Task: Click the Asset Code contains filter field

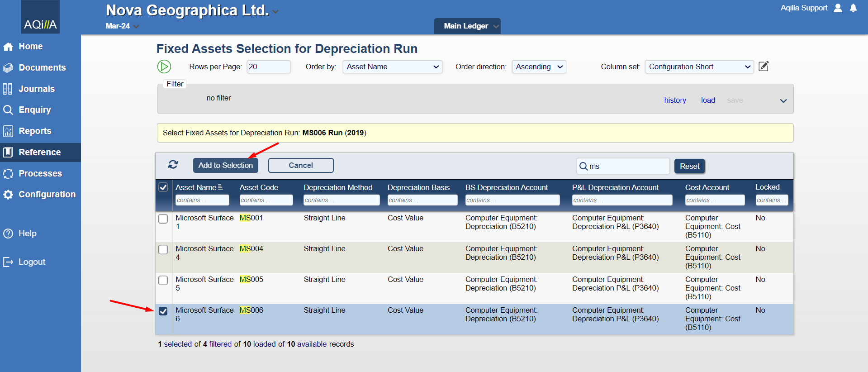Action: 266,200
